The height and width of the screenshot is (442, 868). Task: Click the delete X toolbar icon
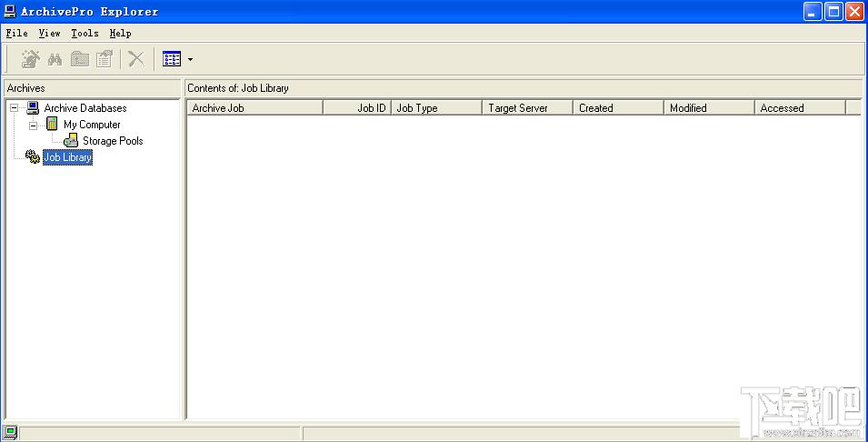pyautogui.click(x=136, y=59)
